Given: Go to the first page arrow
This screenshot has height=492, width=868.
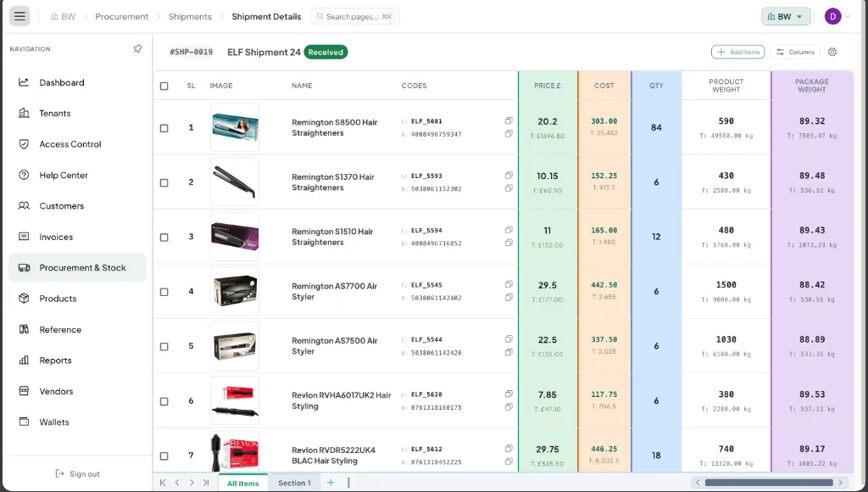Looking at the screenshot, I should pos(163,483).
